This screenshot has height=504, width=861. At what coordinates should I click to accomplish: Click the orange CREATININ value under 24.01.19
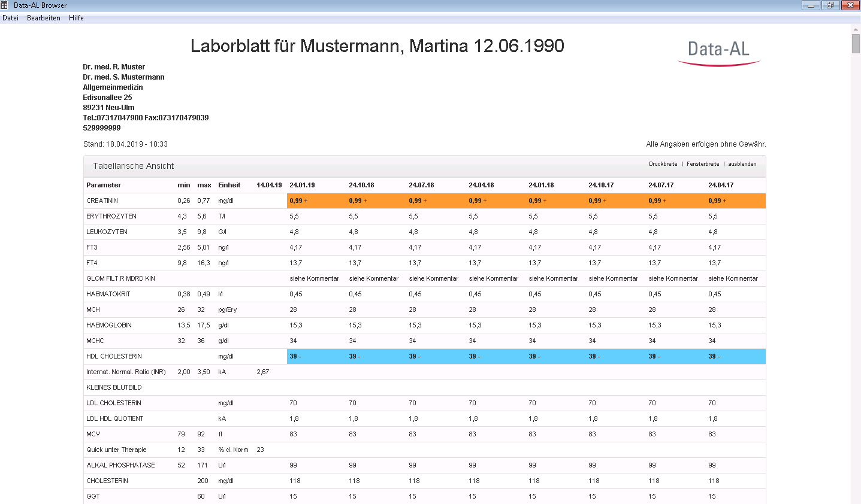click(298, 201)
